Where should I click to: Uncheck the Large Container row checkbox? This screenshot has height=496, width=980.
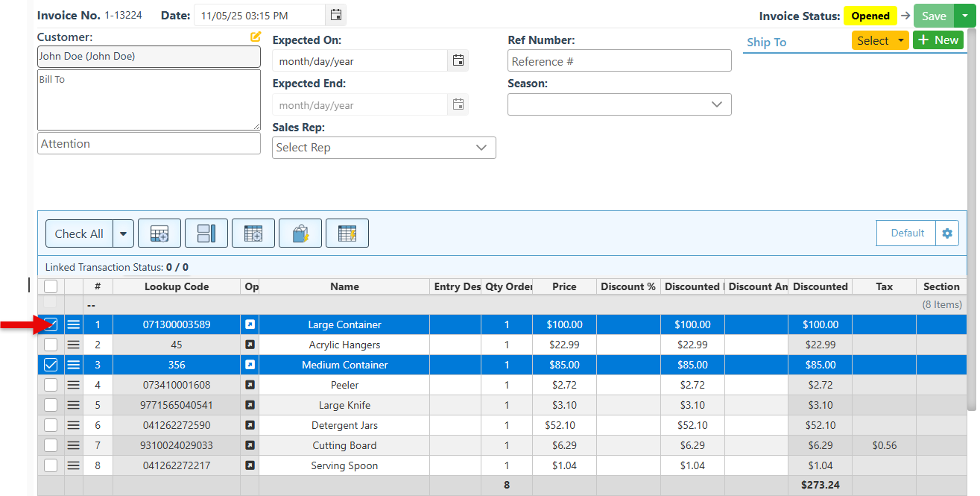51,324
